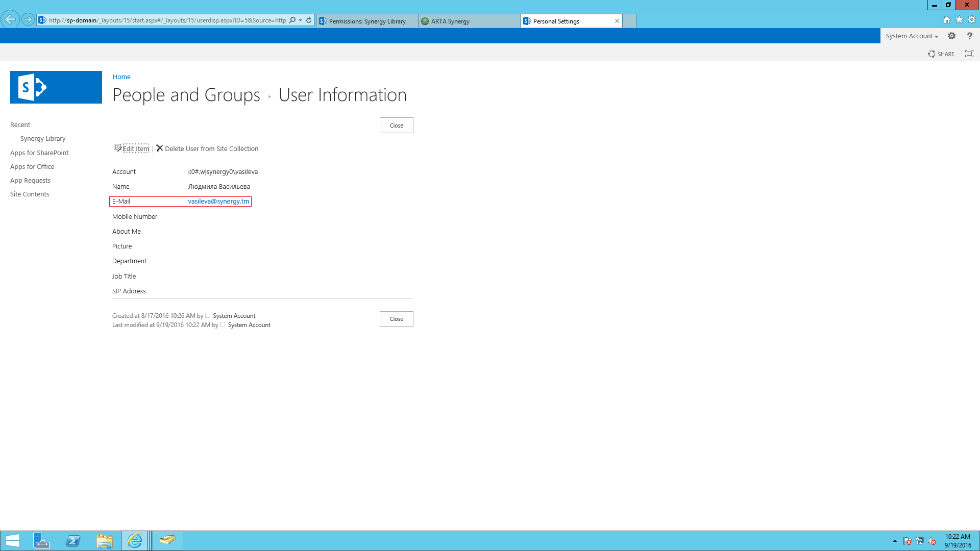
Task: Click the Action Center flag icon
Action: tap(907, 541)
